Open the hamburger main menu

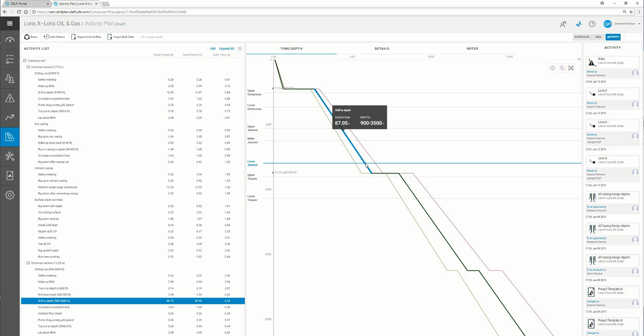[x=10, y=24]
